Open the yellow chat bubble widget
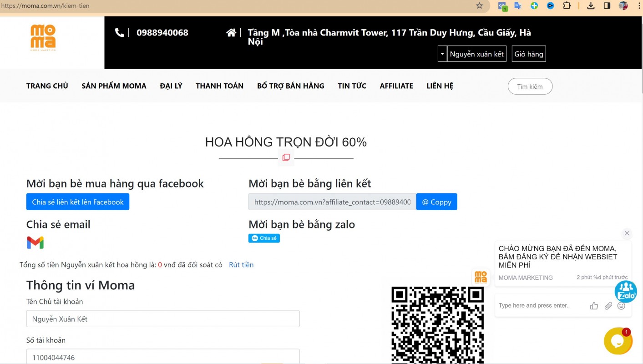This screenshot has height=364, width=643. pos(618,341)
